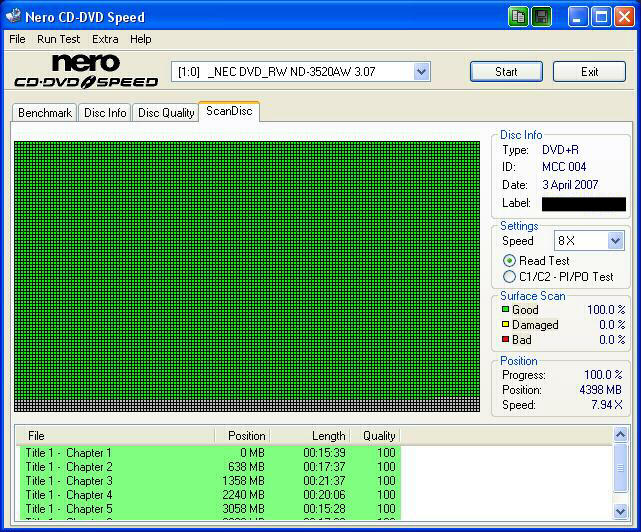641x532 pixels.
Task: Open the File menu
Action: click(x=17, y=39)
